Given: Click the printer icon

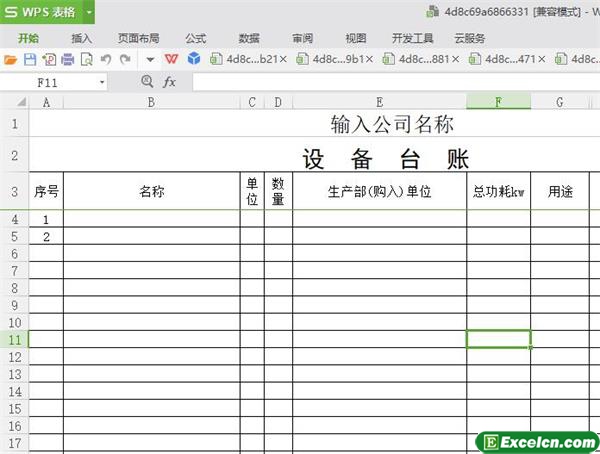Looking at the screenshot, I should click(68, 59).
